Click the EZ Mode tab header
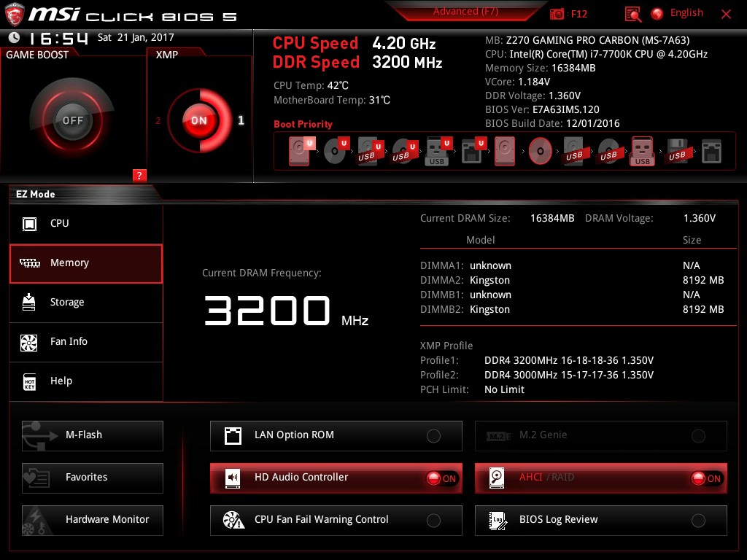Screen dimensions: 747x560 coord(36,194)
